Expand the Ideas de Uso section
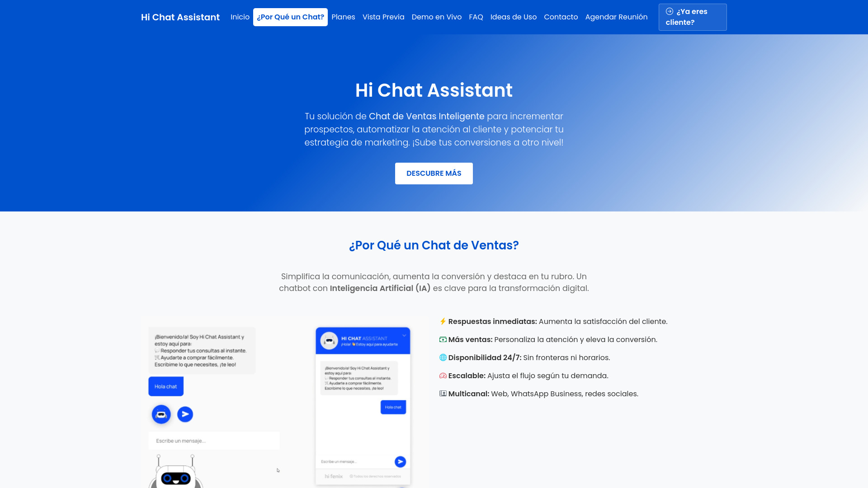868x488 pixels. pos(513,17)
